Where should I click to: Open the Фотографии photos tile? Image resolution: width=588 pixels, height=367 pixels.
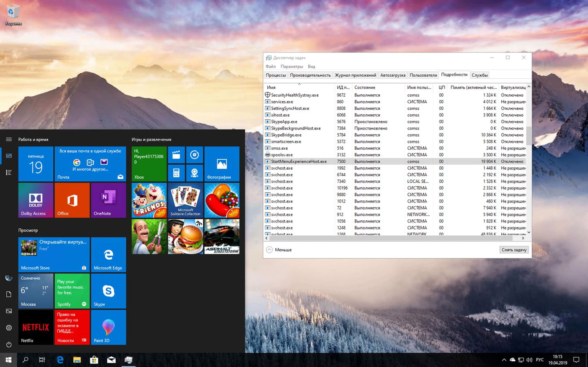click(x=222, y=164)
